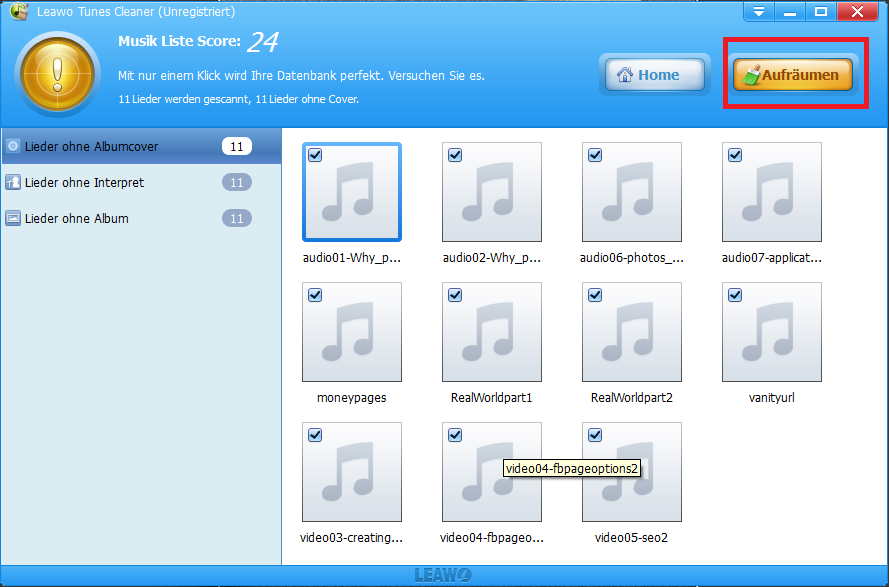Uncheck the audio01-Why_p... song checkbox
This screenshot has width=889, height=587.
pyautogui.click(x=315, y=155)
